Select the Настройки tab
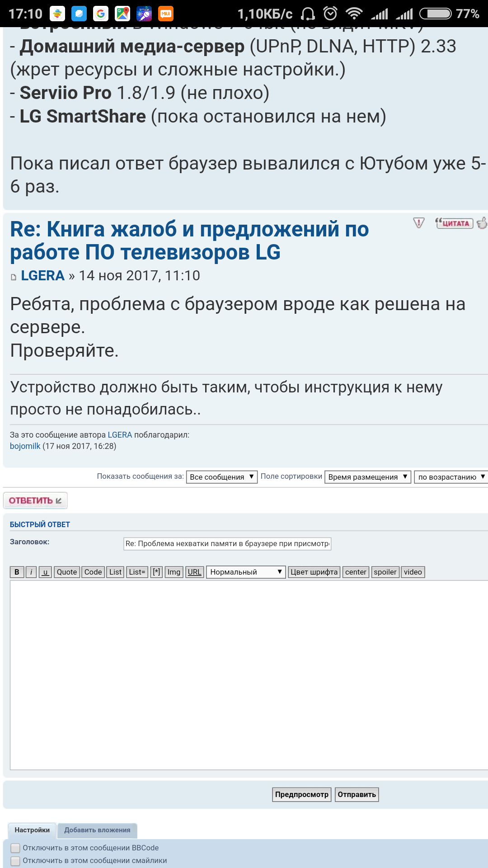The width and height of the screenshot is (488, 868). point(32,830)
